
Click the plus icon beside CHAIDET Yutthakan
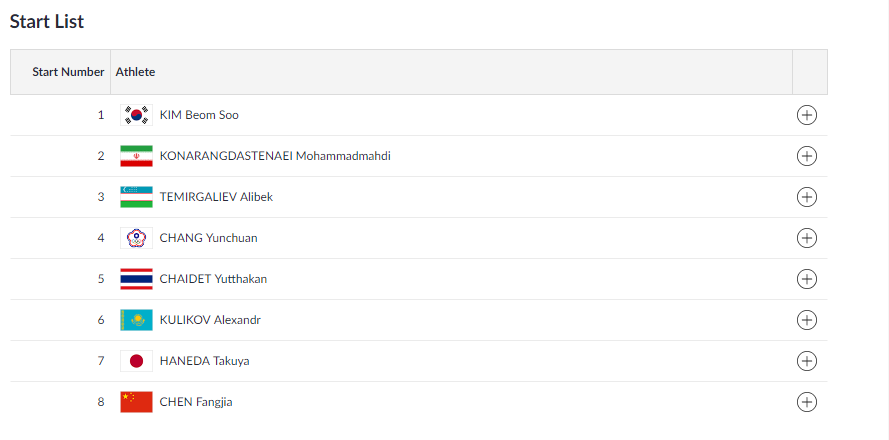(x=806, y=279)
